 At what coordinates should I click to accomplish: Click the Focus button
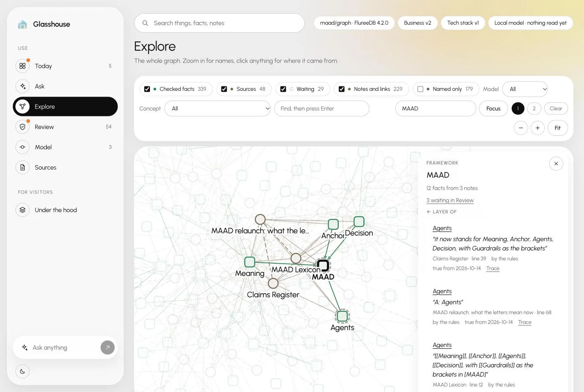tap(494, 108)
